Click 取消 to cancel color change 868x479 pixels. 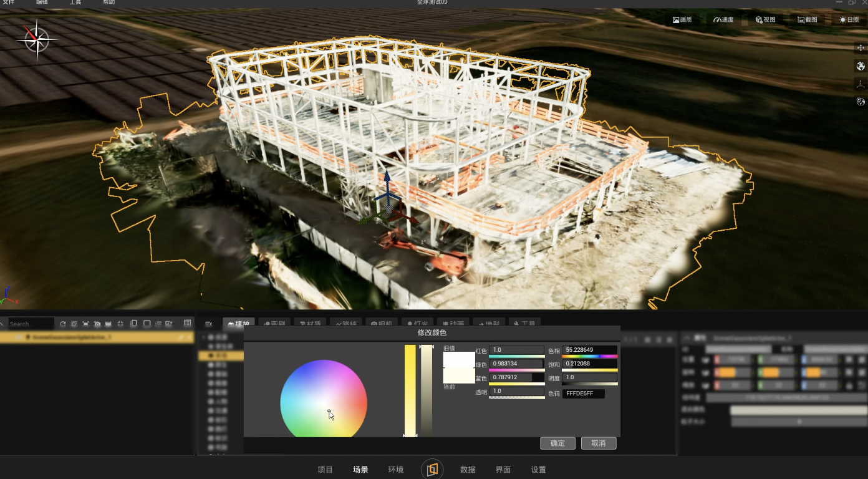point(599,443)
